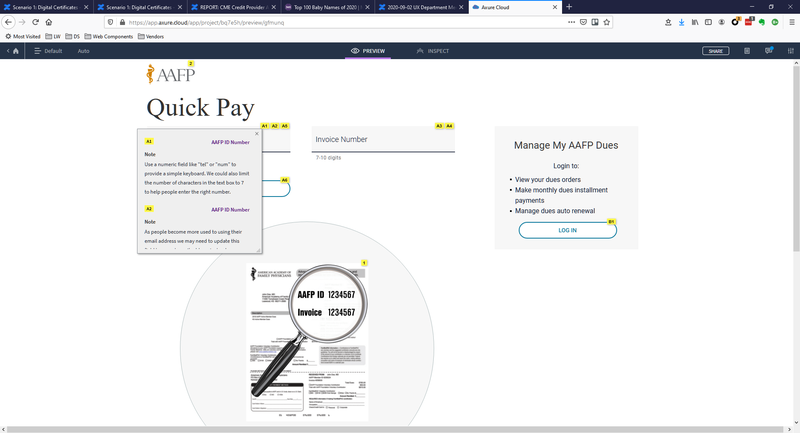Open the Default pages menu
The width and height of the screenshot is (800, 433).
click(48, 51)
